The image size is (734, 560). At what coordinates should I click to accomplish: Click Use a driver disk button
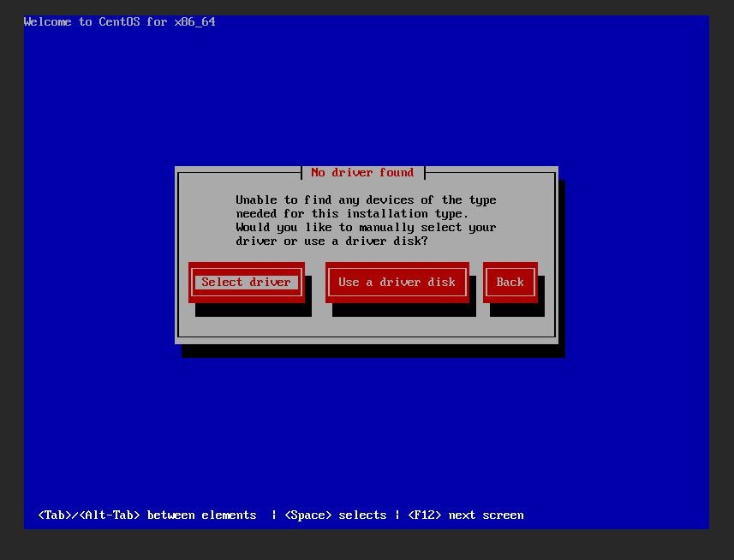point(397,282)
